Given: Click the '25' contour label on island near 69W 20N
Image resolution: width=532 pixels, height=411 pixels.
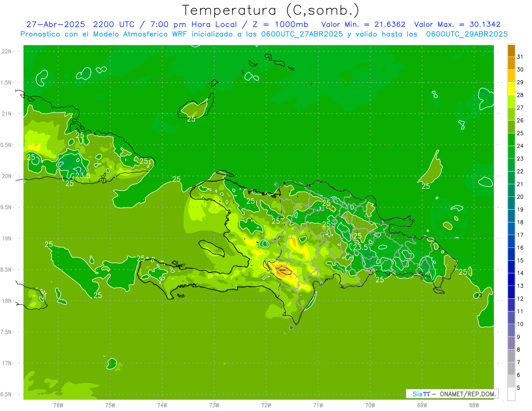Looking at the screenshot, I should pyautogui.click(x=426, y=186).
